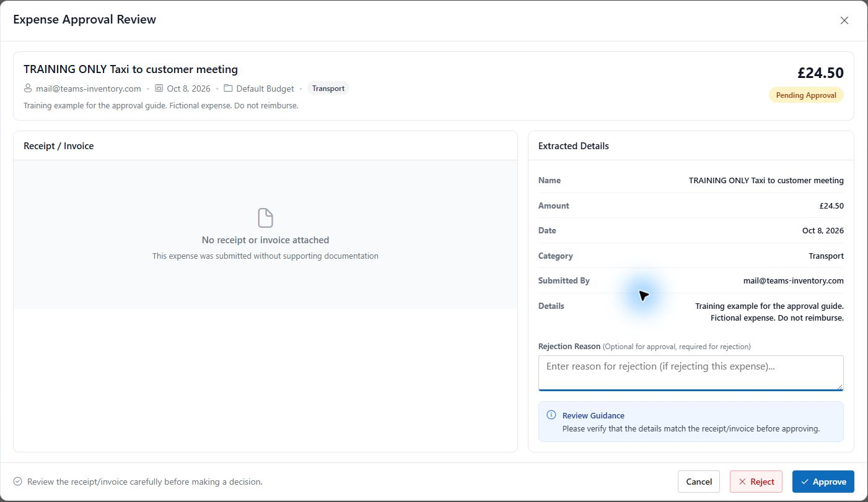This screenshot has height=502, width=868.
Task: Click the empty document icon in receipt panel
Action: point(265,218)
